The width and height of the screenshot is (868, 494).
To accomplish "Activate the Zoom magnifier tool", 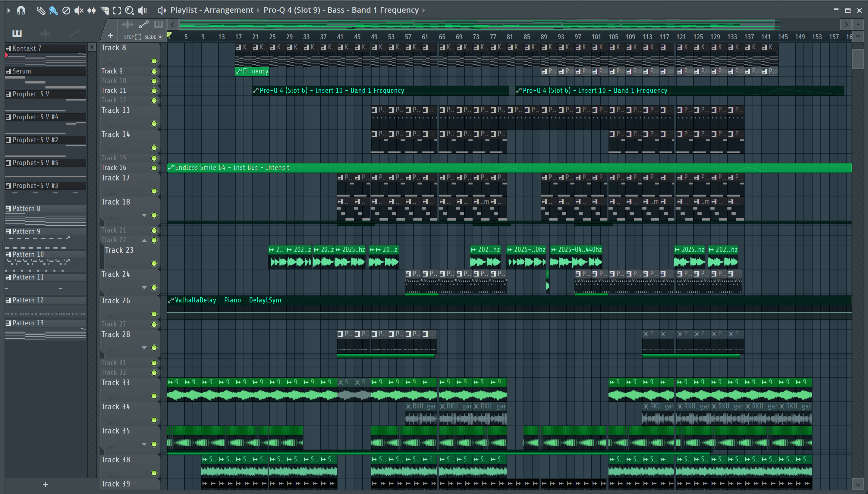I will pos(129,11).
